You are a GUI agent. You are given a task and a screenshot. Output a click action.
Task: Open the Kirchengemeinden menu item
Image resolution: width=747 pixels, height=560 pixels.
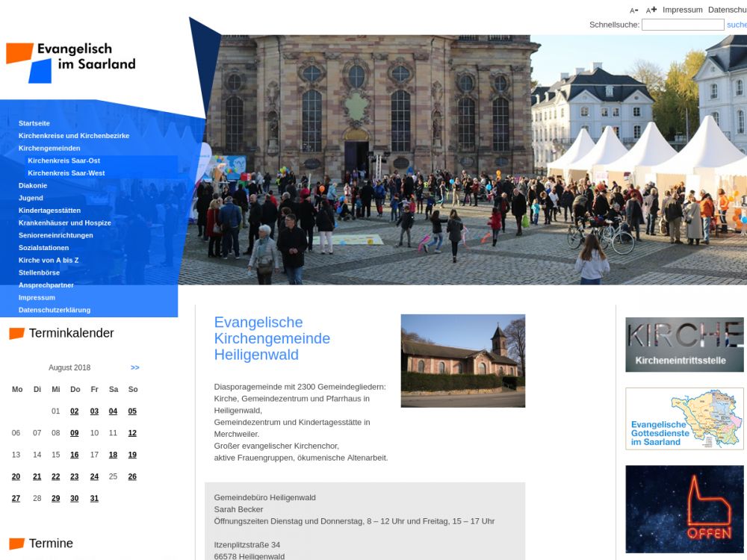[49, 149]
